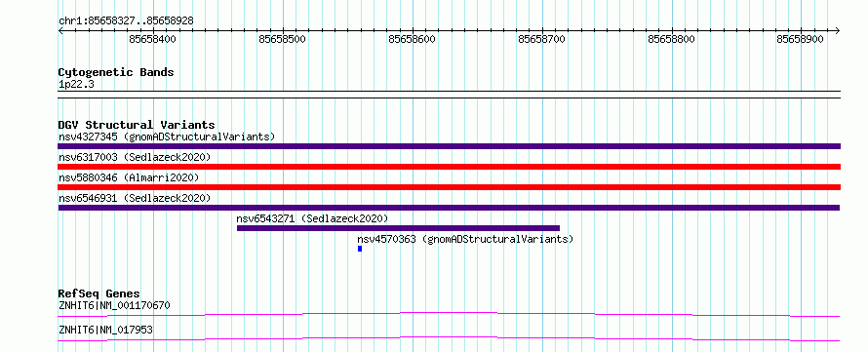Screen dimensions: 868x352
Task: Click the short purple bar for nsv6543271
Action: point(398,228)
